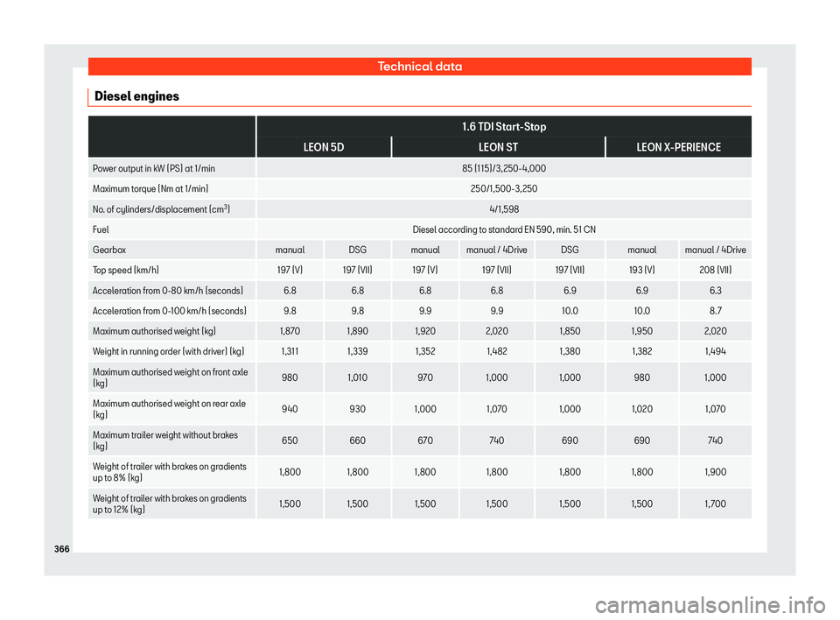
Task: Select the page number "366"
Action: pos(62,549)
